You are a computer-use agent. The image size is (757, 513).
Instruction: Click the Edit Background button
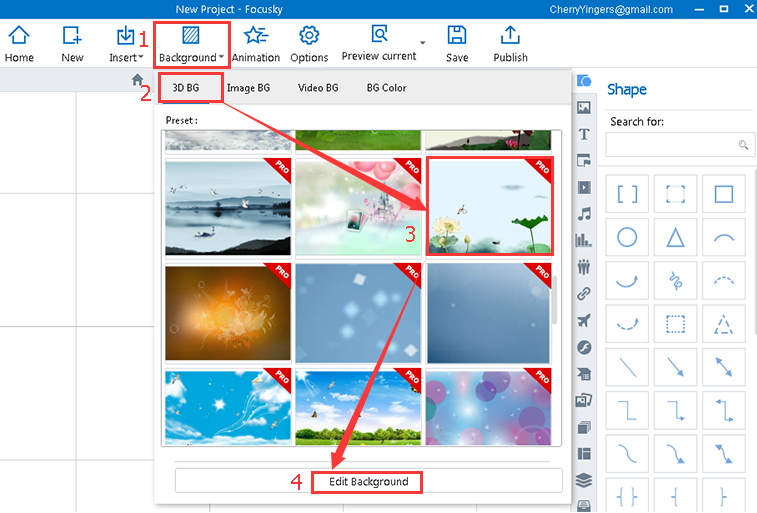pyautogui.click(x=368, y=482)
